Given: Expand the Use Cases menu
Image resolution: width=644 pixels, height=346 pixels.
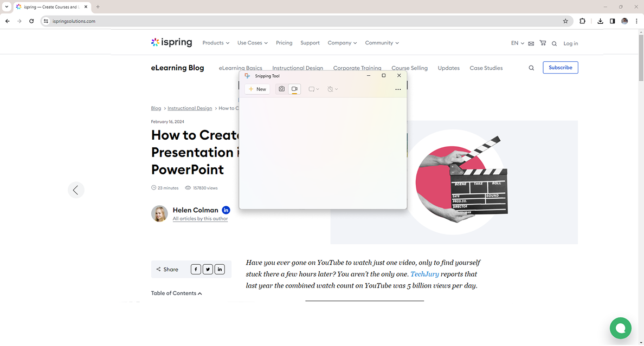Looking at the screenshot, I should tap(252, 43).
